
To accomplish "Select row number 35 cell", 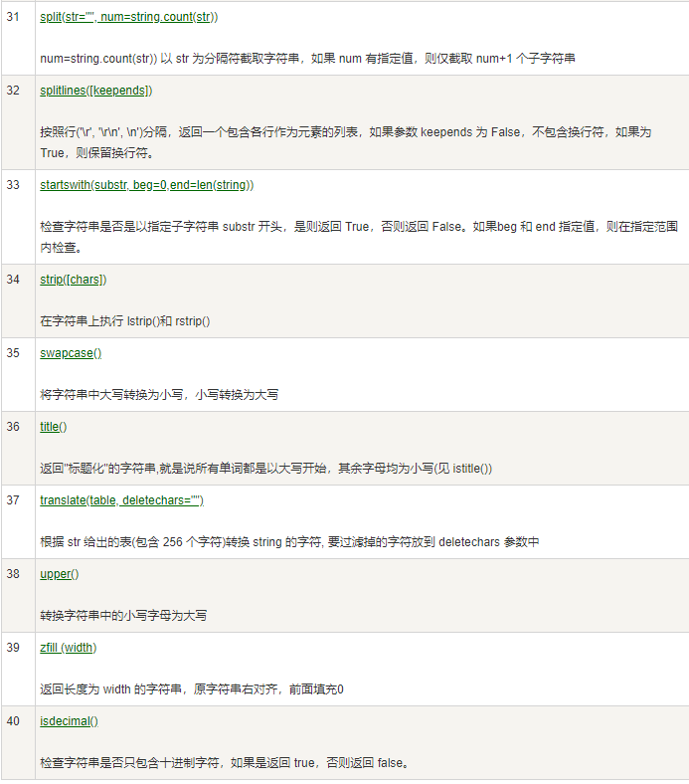I will coord(18,374).
